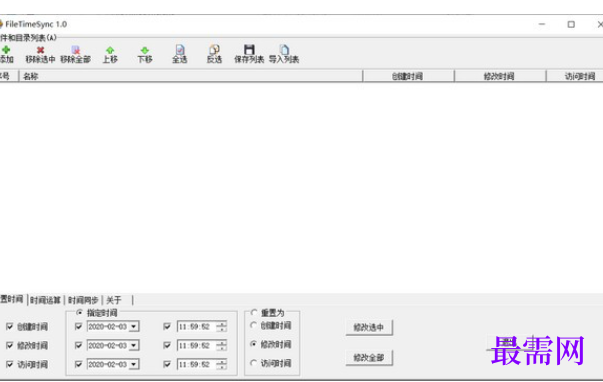Maximize the FileTimeSync window
This screenshot has width=603, height=382.
pyautogui.click(x=571, y=24)
